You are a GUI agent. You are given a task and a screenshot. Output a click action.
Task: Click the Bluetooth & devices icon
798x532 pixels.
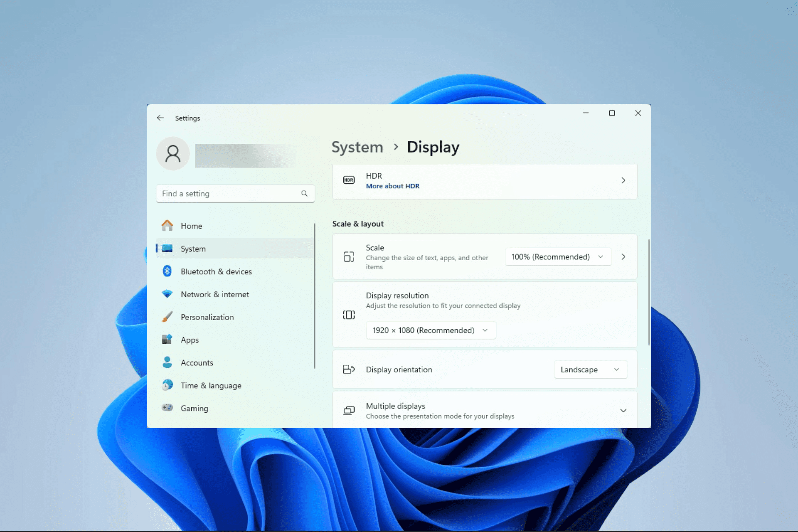click(x=167, y=271)
